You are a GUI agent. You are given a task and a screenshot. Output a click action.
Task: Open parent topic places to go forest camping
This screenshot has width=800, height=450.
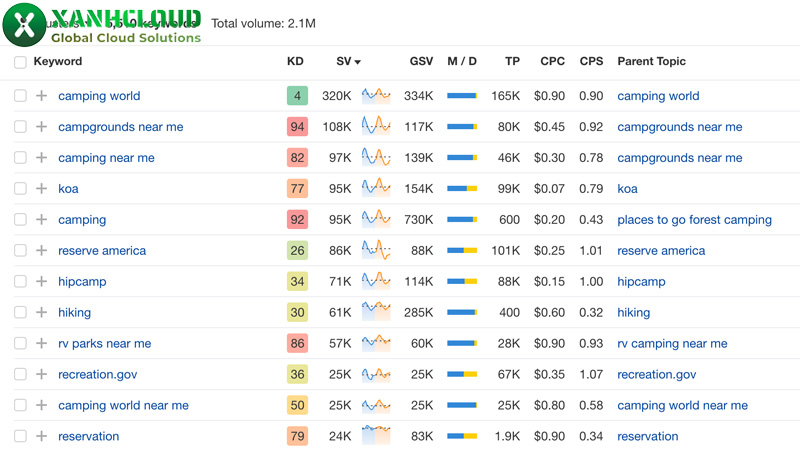tap(694, 220)
